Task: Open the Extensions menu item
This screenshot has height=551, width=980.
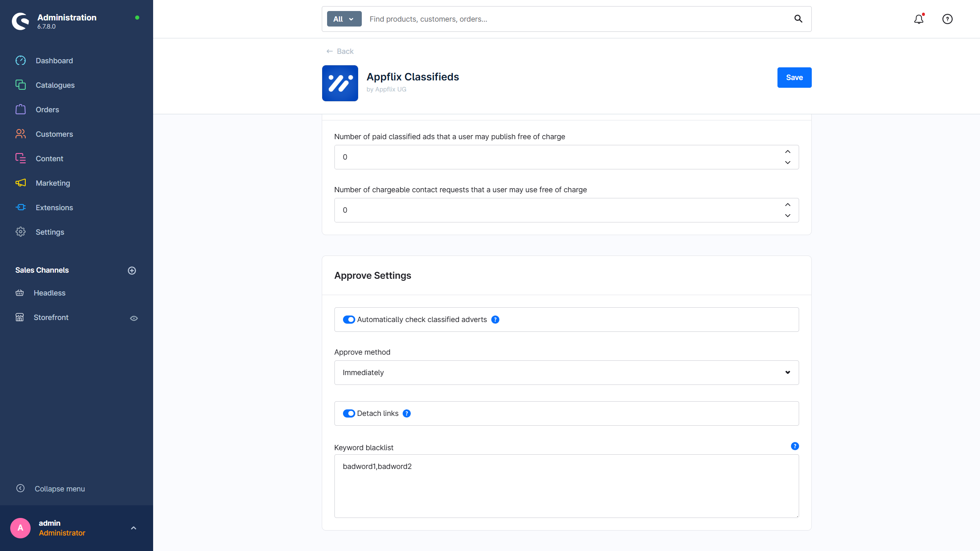Action: 54,207
